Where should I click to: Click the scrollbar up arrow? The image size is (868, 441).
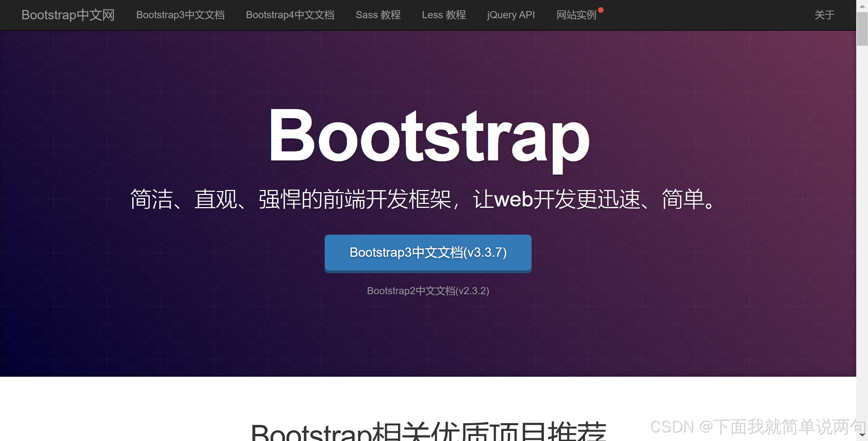click(x=862, y=6)
